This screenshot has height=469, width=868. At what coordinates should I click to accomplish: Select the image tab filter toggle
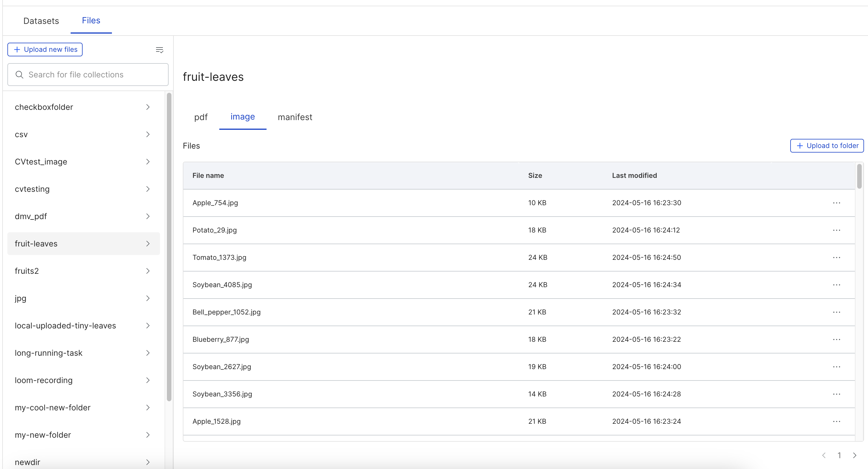click(x=242, y=117)
